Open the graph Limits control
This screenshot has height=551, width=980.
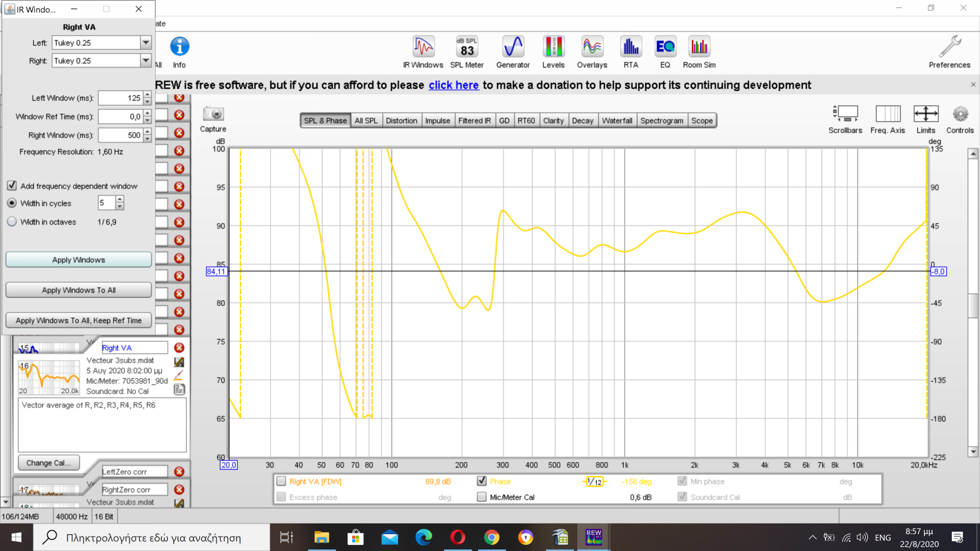point(925,114)
